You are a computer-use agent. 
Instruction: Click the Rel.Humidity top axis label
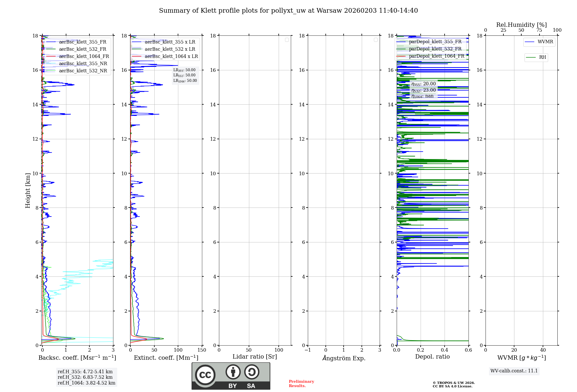coord(521,25)
